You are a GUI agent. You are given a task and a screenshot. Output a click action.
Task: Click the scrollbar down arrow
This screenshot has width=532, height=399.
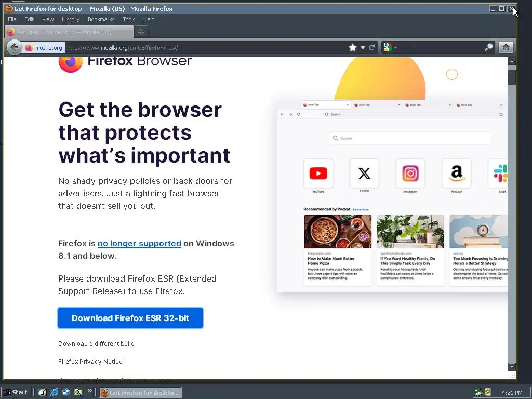click(x=512, y=366)
